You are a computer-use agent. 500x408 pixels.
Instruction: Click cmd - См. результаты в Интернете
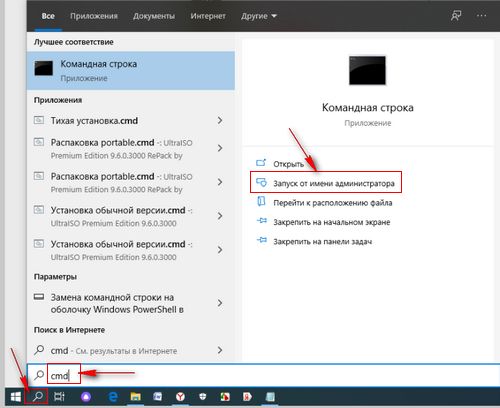pyautogui.click(x=114, y=351)
